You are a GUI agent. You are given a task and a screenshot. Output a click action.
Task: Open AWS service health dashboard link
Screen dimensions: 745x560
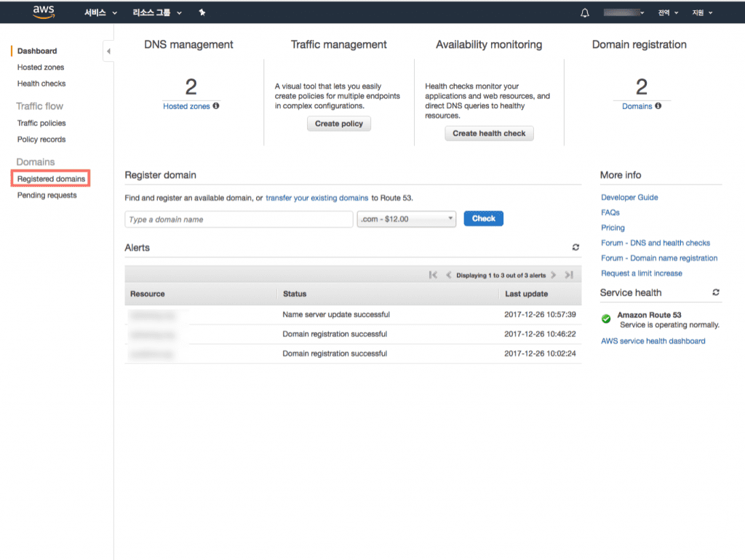pyautogui.click(x=653, y=341)
